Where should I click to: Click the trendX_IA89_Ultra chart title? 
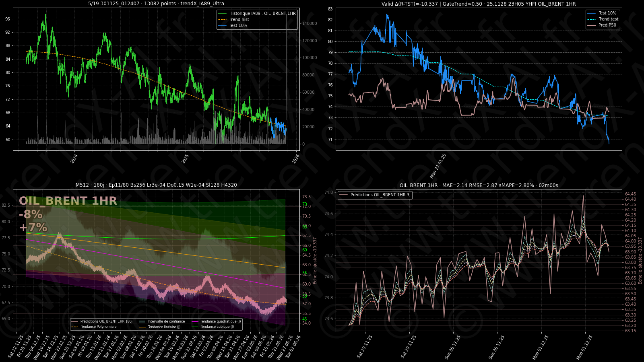click(156, 4)
